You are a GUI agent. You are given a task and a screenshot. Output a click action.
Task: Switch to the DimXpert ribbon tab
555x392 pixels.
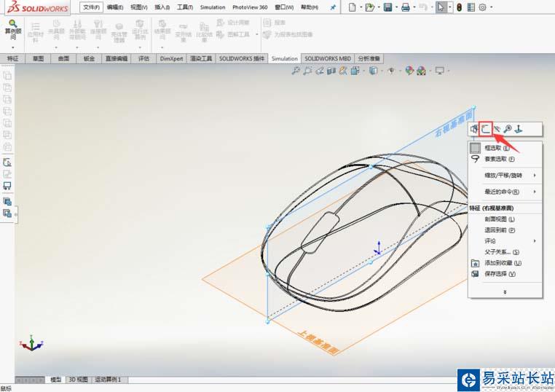171,58
